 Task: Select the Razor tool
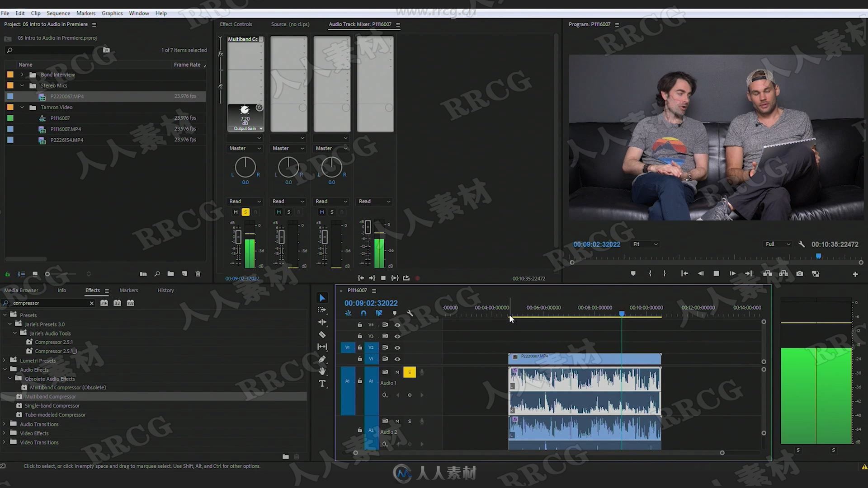322,334
